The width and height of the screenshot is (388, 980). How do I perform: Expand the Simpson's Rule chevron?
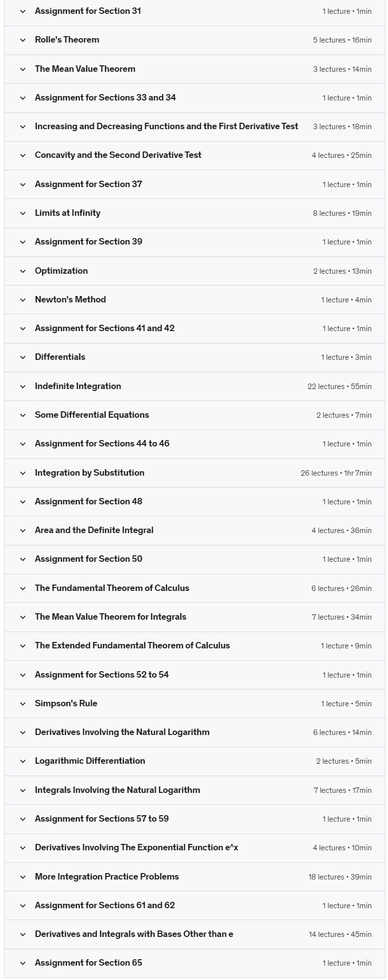click(23, 704)
